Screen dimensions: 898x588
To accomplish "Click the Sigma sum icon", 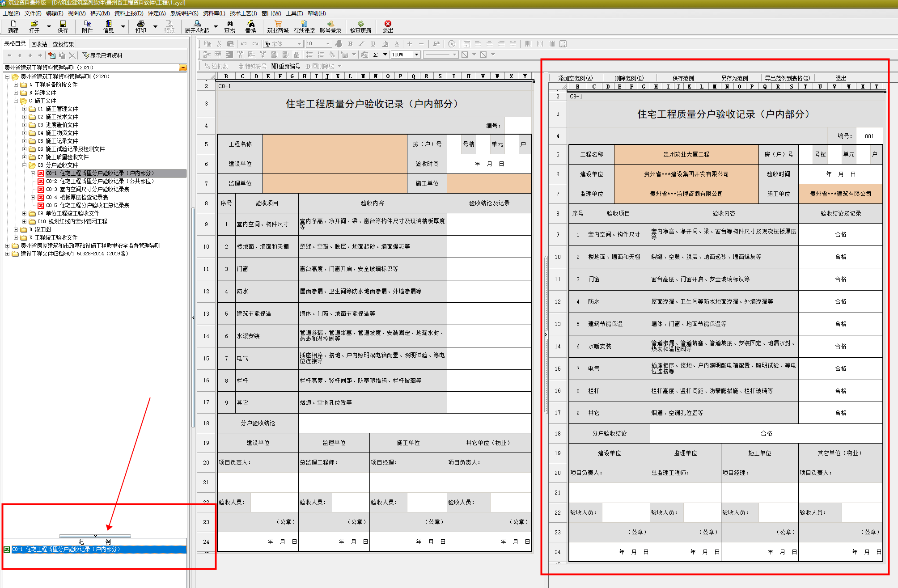I will point(376,55).
